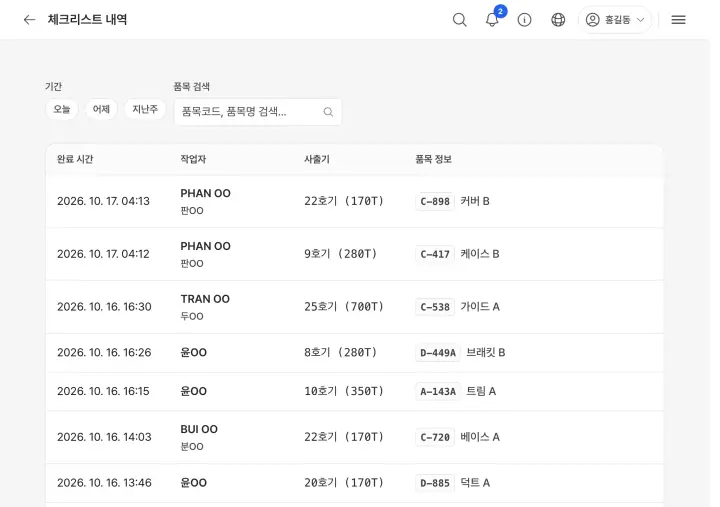The width and height of the screenshot is (720, 507).
Task: Select the row dated 2026. 10. 17. 04:12
Action: [x=354, y=254]
